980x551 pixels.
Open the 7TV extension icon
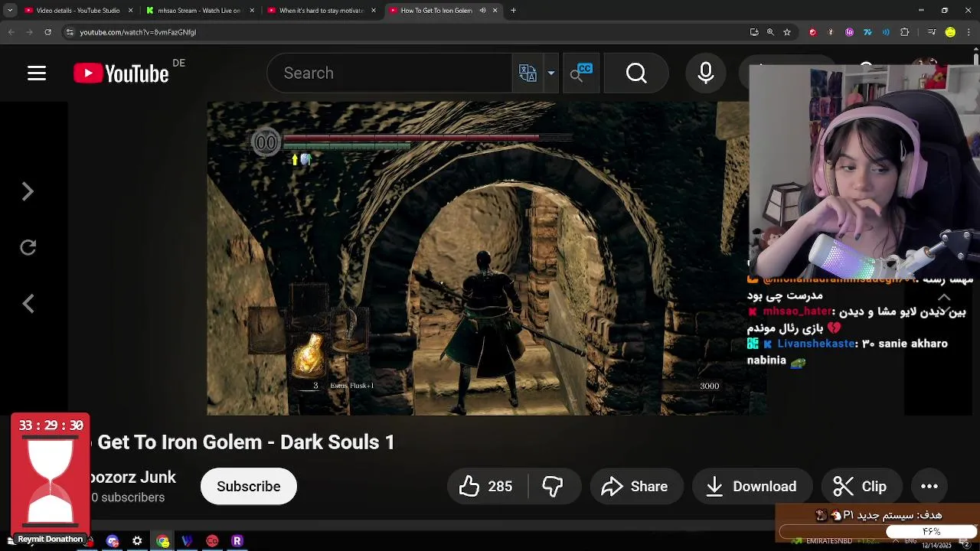[x=867, y=32]
